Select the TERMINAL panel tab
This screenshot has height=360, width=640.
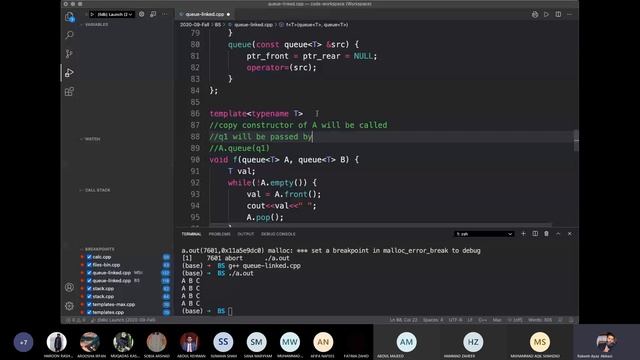[191, 234]
